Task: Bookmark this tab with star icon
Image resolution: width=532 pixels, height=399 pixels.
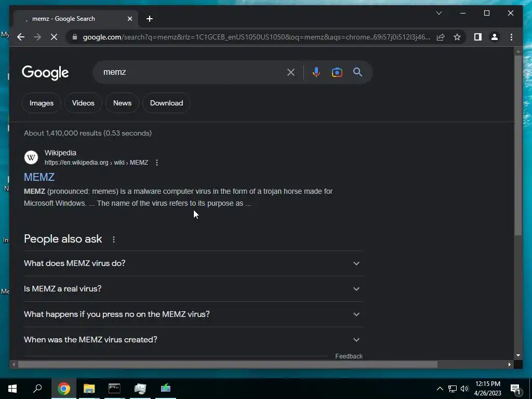Action: [x=457, y=37]
